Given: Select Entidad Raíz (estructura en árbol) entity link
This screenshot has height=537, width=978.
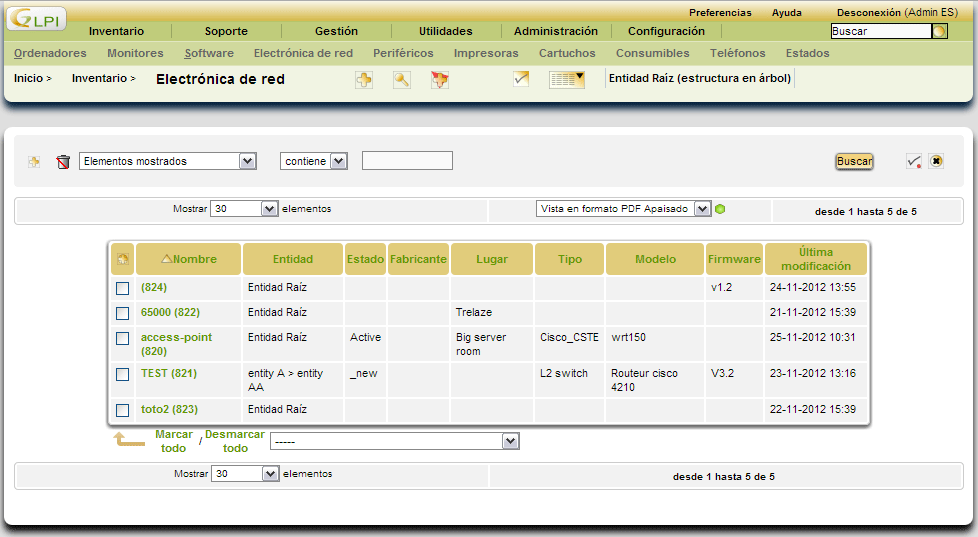Looking at the screenshot, I should pyautogui.click(x=699, y=78).
